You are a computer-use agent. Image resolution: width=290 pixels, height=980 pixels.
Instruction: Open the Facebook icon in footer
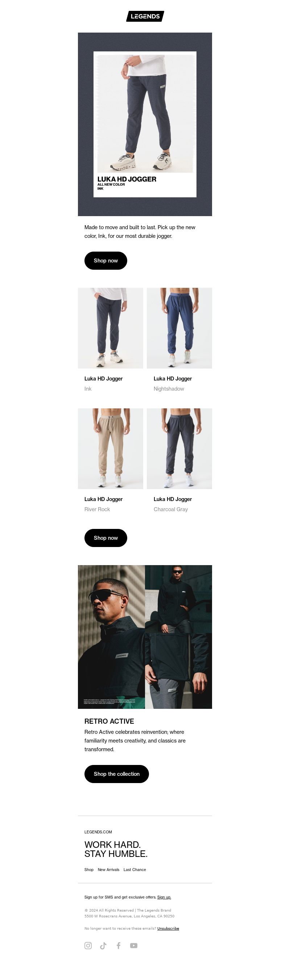click(119, 945)
